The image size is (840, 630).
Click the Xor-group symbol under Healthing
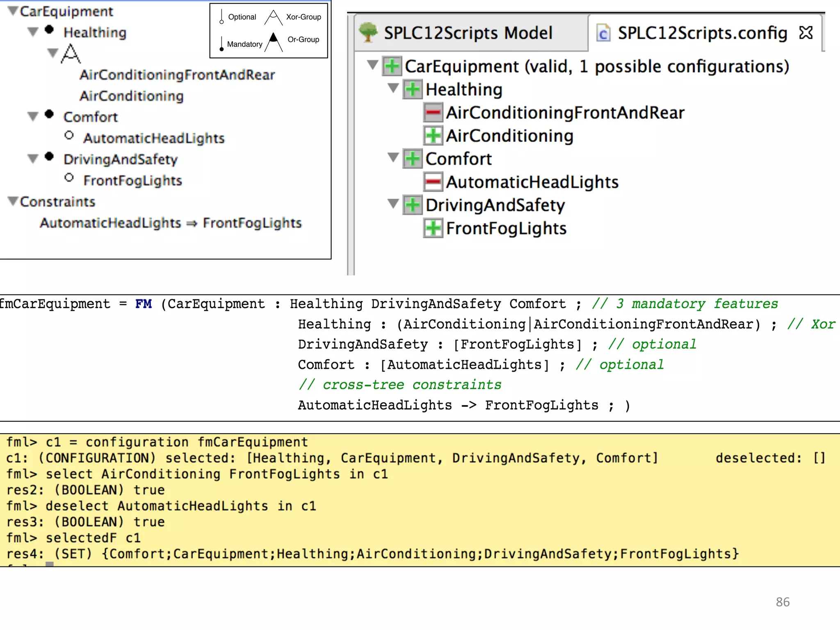point(71,54)
